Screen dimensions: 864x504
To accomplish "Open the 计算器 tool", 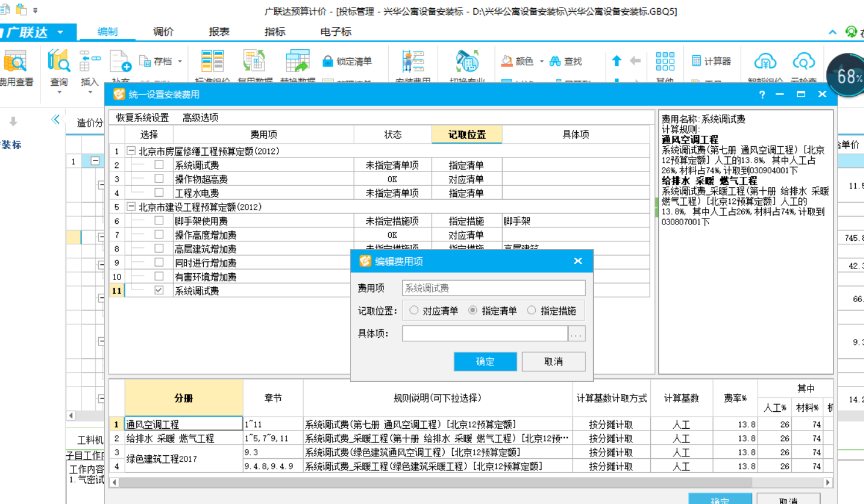I will point(711,61).
